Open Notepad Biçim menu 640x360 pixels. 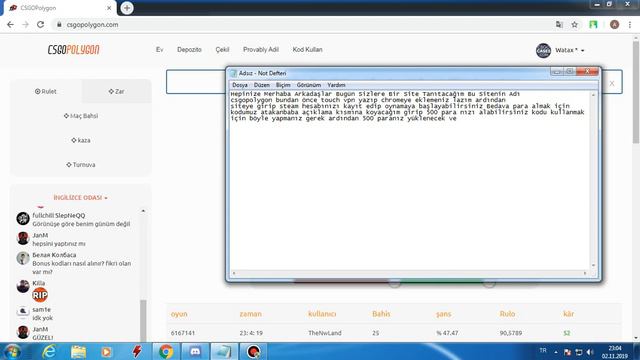pyautogui.click(x=283, y=85)
